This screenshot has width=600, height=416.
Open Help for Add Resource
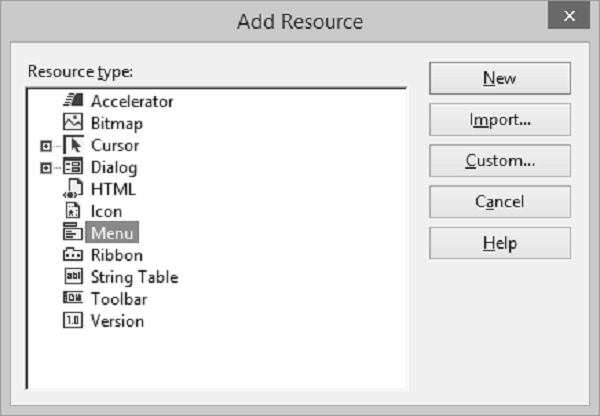499,243
